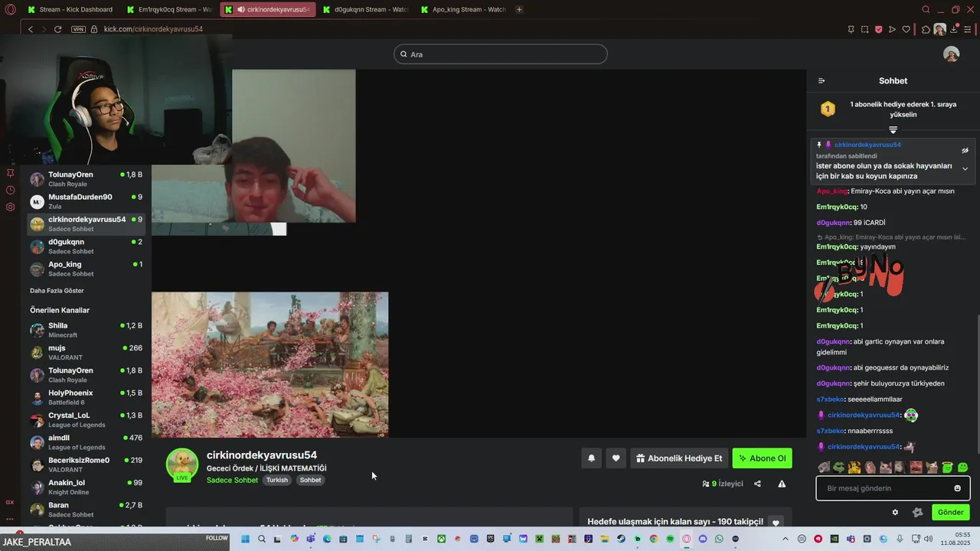Screen dimensions: 980x551
Task: Click the kick.com address bar URL
Action: coord(153,29)
